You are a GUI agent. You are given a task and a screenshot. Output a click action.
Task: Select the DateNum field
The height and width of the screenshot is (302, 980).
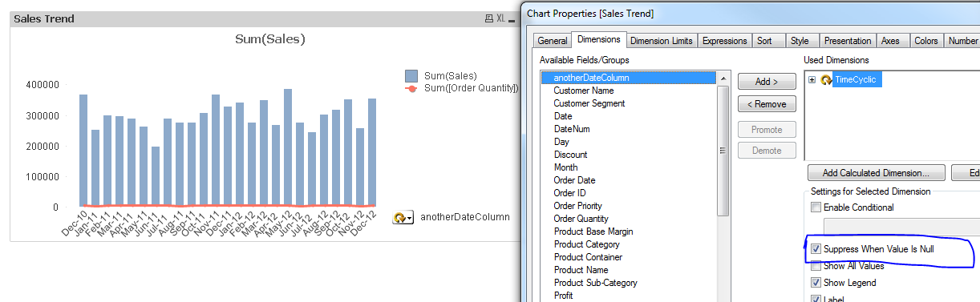(629, 129)
